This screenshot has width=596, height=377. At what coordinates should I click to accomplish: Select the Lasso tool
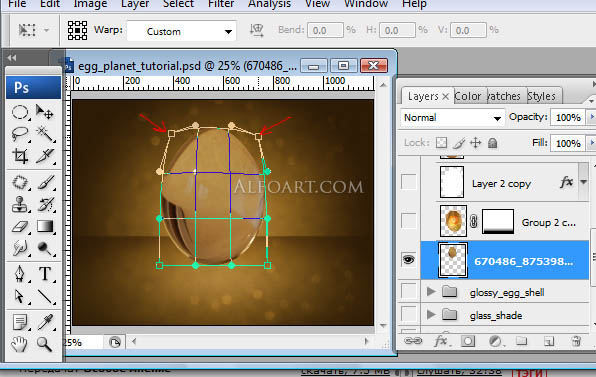pos(20,134)
